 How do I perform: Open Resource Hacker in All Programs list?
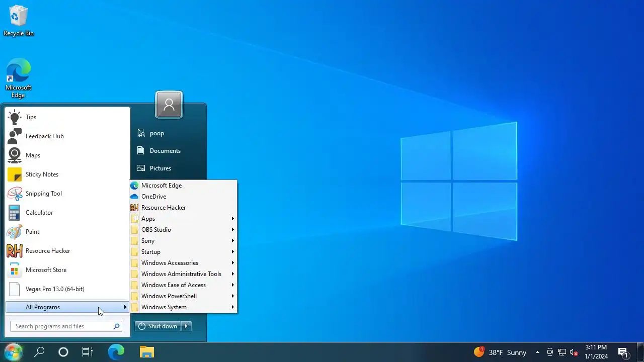183,208
